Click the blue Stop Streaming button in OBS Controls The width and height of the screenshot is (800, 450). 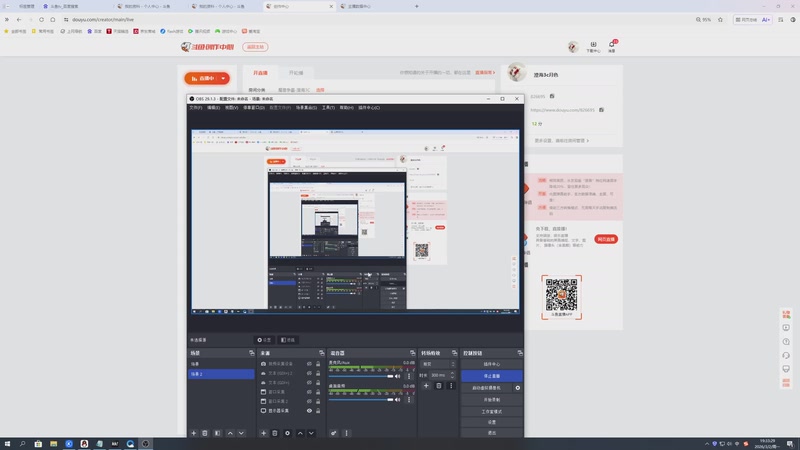click(491, 376)
